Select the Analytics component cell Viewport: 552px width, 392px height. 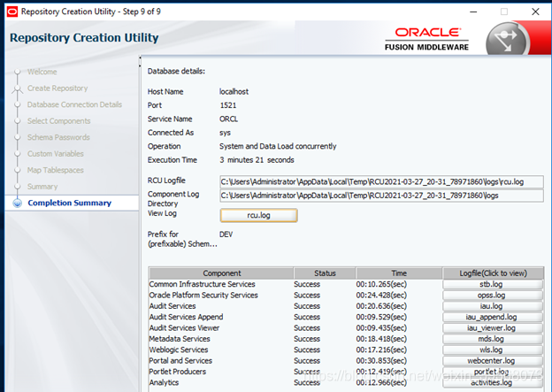point(164,382)
